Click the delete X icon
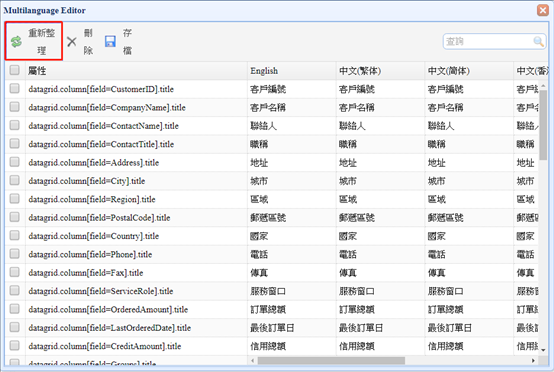Image resolution: width=554 pixels, height=372 pixels. [x=72, y=42]
